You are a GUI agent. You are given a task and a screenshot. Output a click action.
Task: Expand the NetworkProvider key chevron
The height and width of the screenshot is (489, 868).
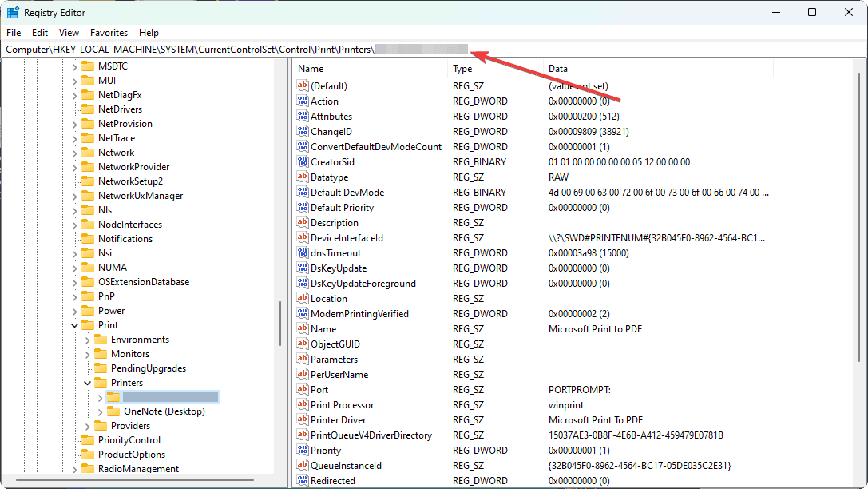(74, 167)
